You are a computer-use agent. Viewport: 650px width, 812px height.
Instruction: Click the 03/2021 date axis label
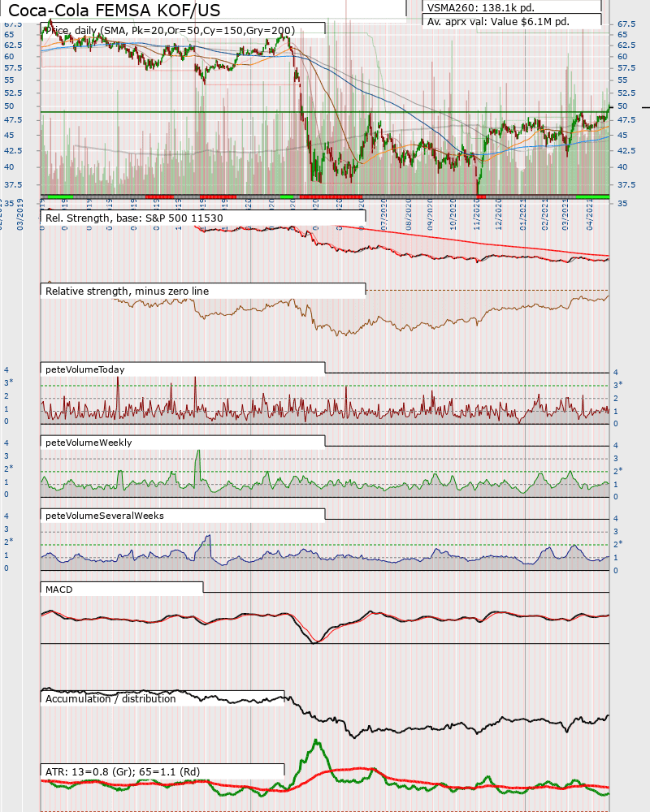pos(565,215)
